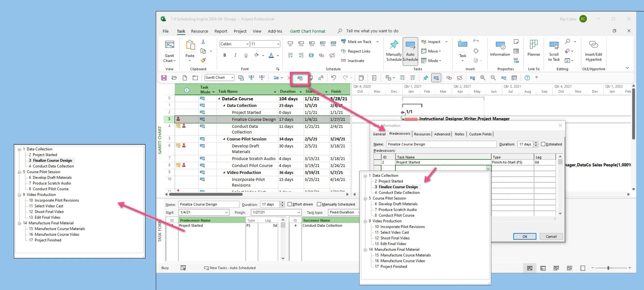The height and width of the screenshot is (290, 644).
Task: Click the Undo arrow in toolbar
Action: coord(334,78)
